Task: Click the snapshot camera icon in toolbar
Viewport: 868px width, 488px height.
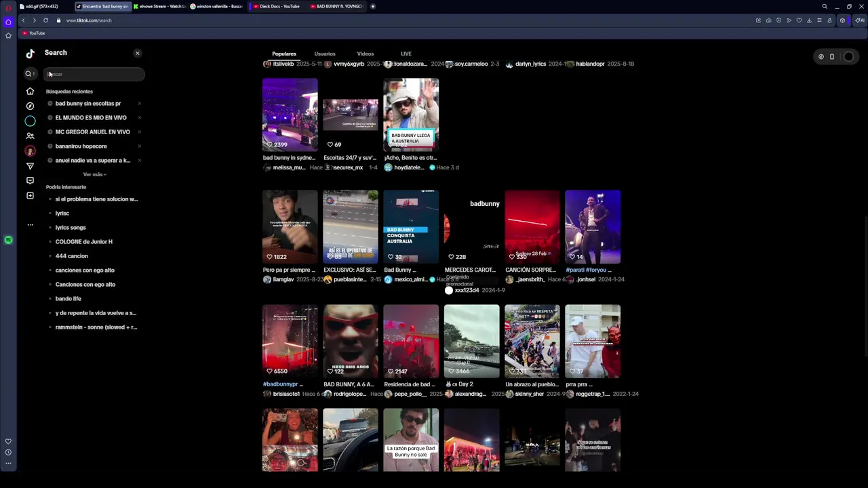Action: (x=768, y=20)
